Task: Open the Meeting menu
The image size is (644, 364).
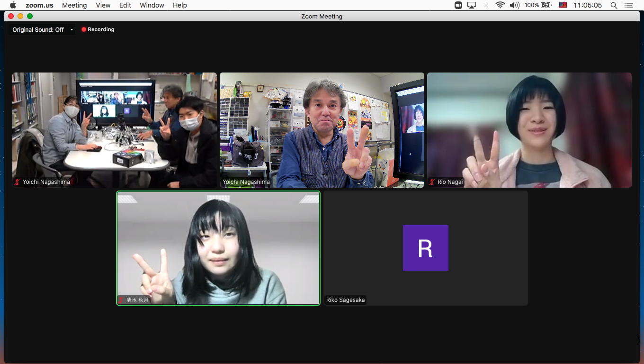Action: pos(74,5)
